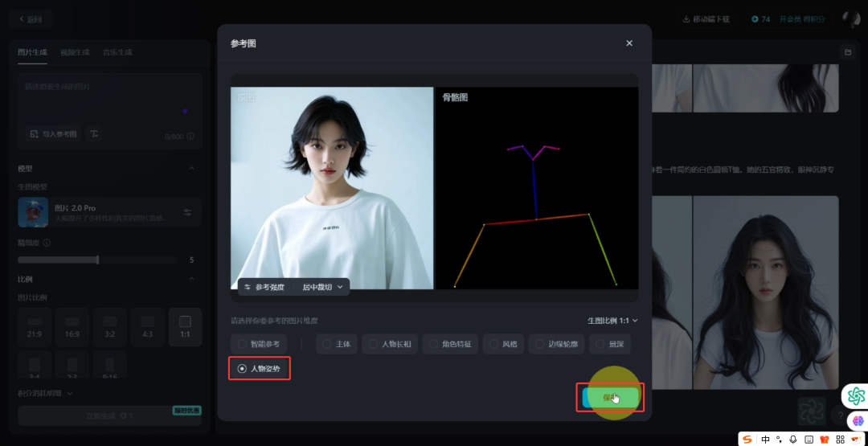Click the info icon beside 0/800
The image size is (868, 446).
[190, 137]
